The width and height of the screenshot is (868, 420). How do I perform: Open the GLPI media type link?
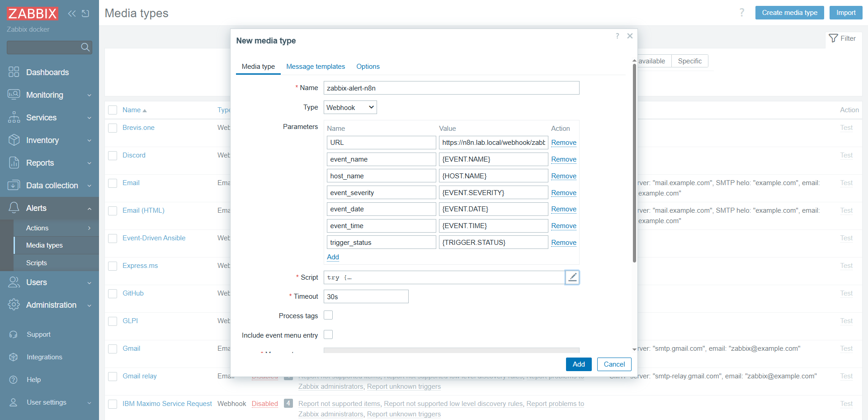click(x=130, y=321)
